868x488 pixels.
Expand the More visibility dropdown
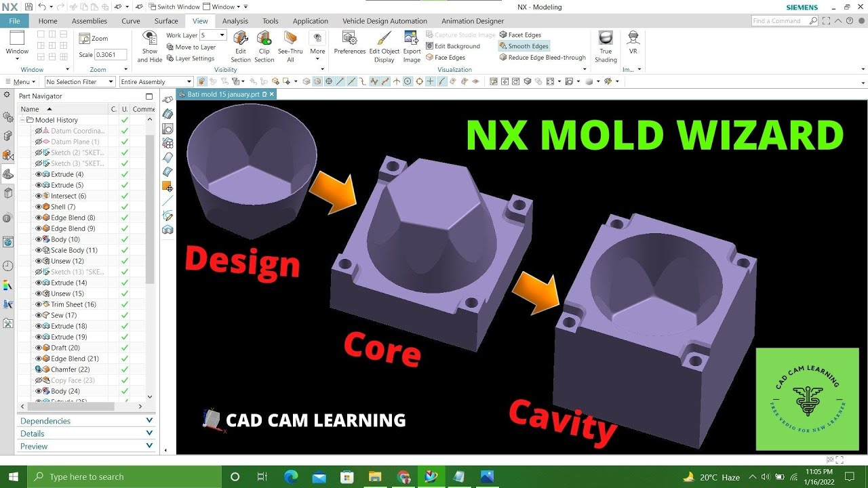click(317, 46)
